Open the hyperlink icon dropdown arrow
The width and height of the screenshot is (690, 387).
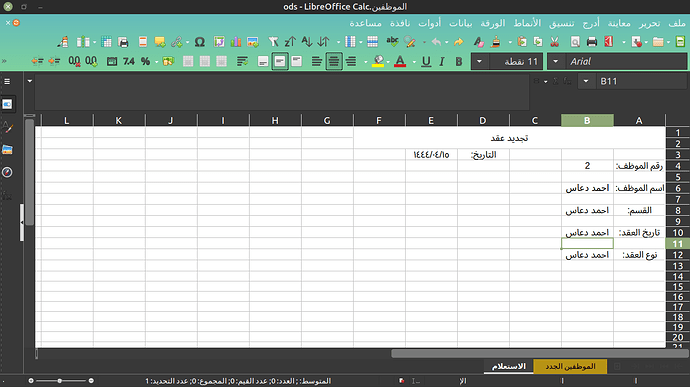pyautogui.click(x=187, y=42)
